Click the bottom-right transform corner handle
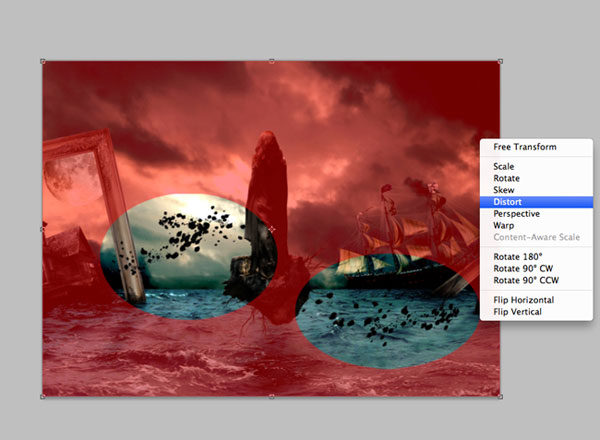 500,397
